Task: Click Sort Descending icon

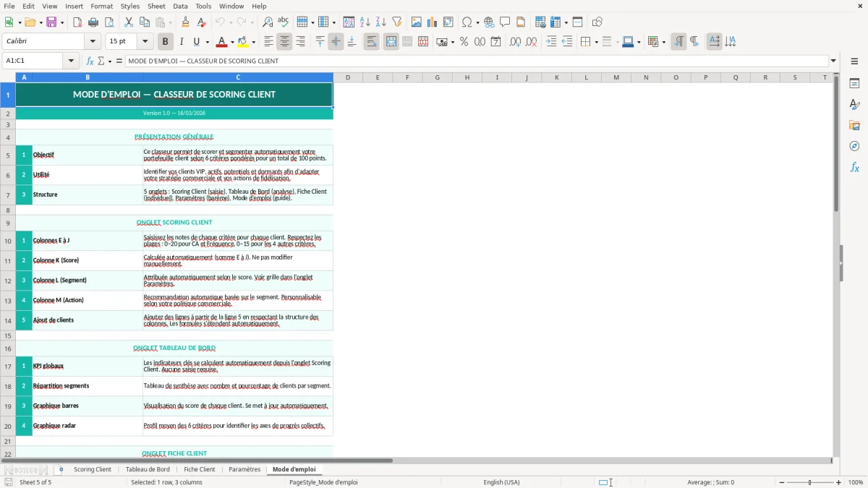Action: [381, 22]
